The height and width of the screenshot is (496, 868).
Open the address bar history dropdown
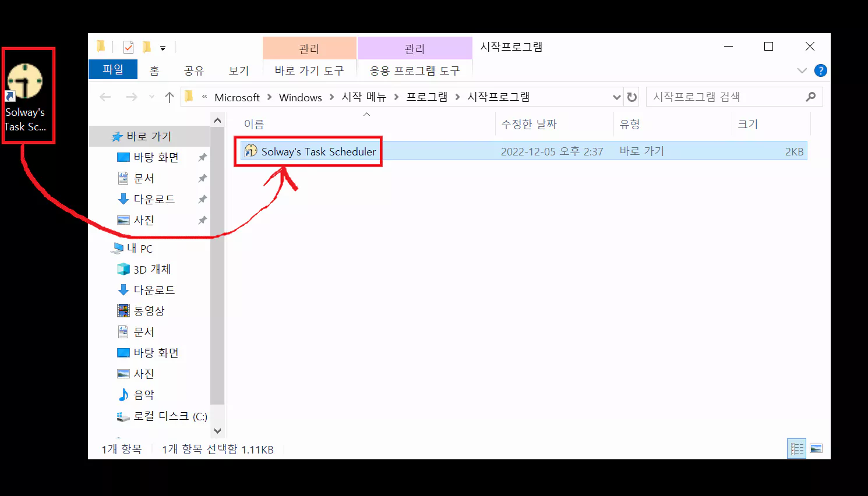point(616,97)
